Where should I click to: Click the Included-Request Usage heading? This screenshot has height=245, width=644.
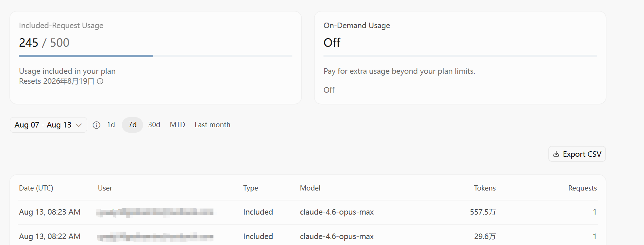(61, 26)
